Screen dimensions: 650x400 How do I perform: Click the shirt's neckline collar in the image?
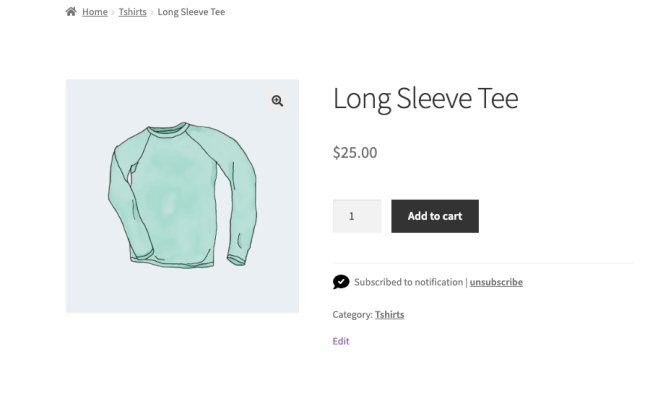tap(169, 129)
